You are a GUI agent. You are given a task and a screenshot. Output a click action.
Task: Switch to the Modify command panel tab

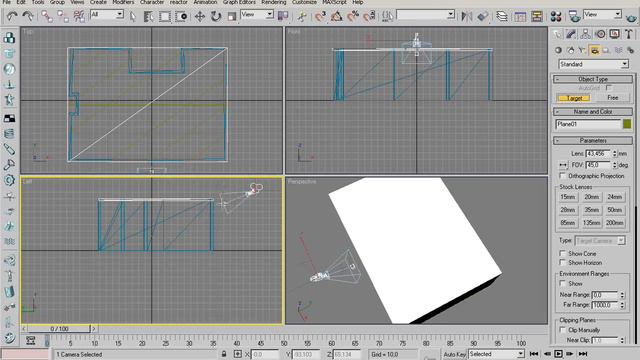click(x=571, y=34)
